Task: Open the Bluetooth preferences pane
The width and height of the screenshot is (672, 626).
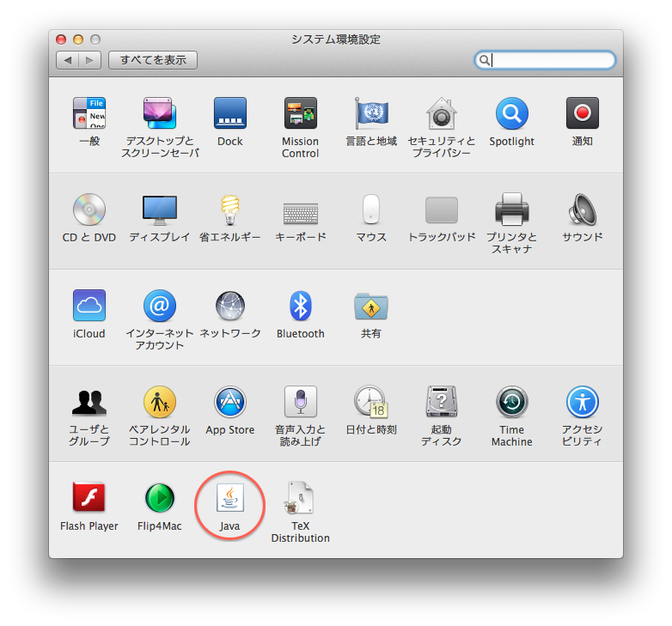Action: pyautogui.click(x=301, y=306)
